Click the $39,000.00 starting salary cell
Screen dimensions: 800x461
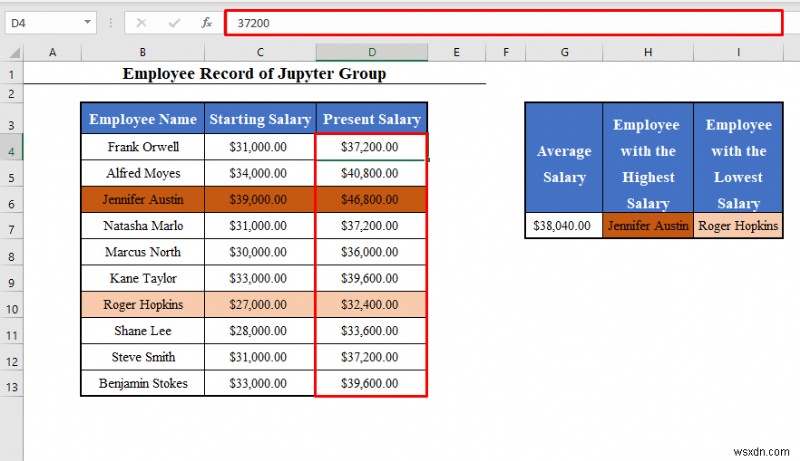tap(258, 199)
